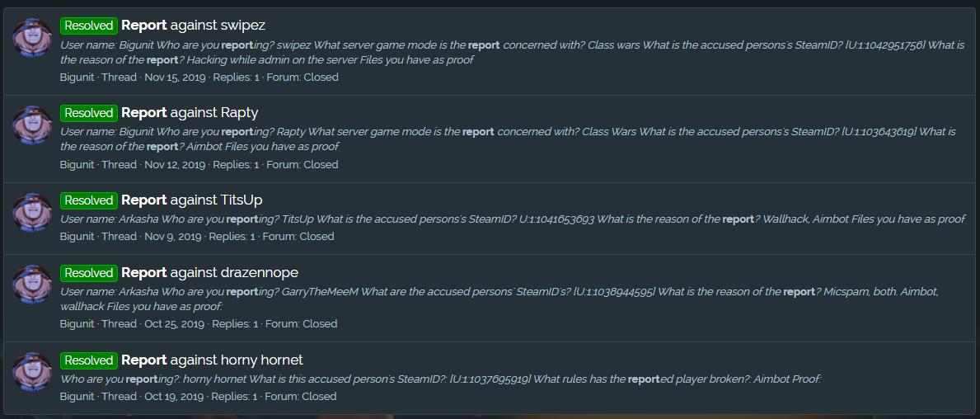Open the avatar beside Report against Rapty

pyautogui.click(x=32, y=126)
